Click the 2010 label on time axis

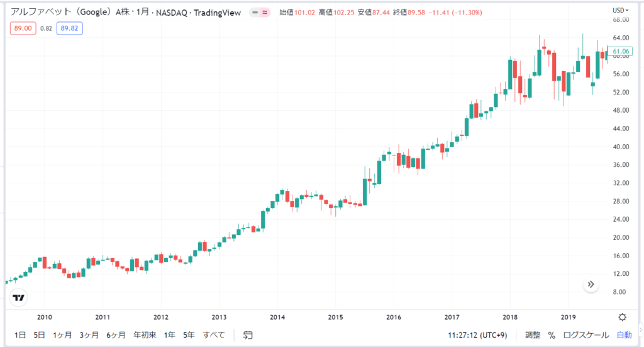coord(45,317)
